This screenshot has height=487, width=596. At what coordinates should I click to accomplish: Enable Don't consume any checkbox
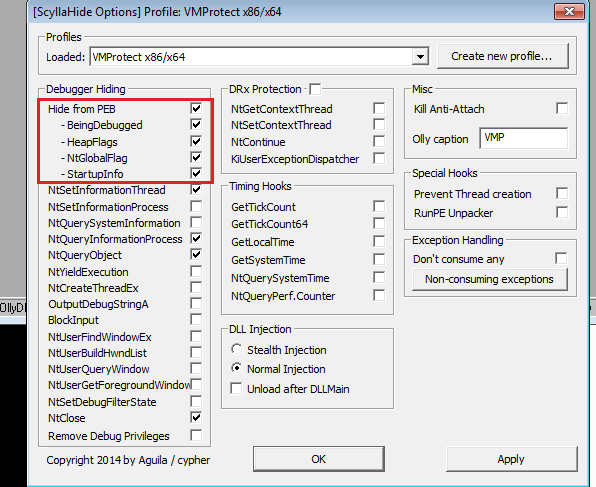coord(561,258)
